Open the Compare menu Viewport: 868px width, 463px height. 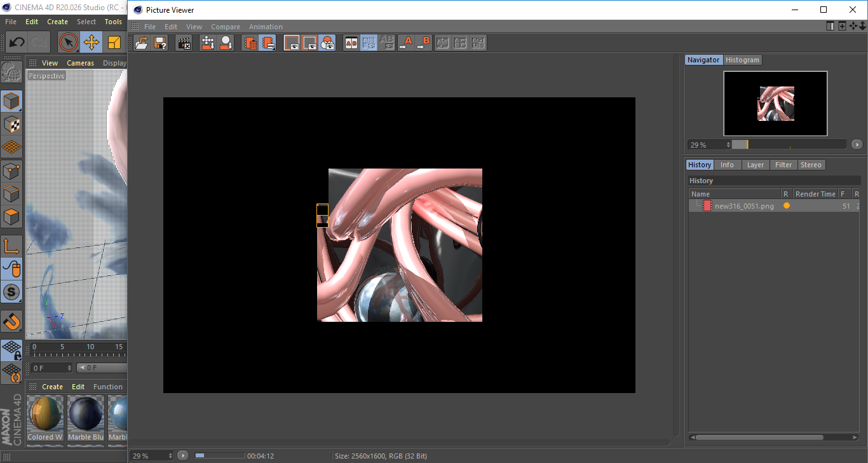pyautogui.click(x=226, y=27)
